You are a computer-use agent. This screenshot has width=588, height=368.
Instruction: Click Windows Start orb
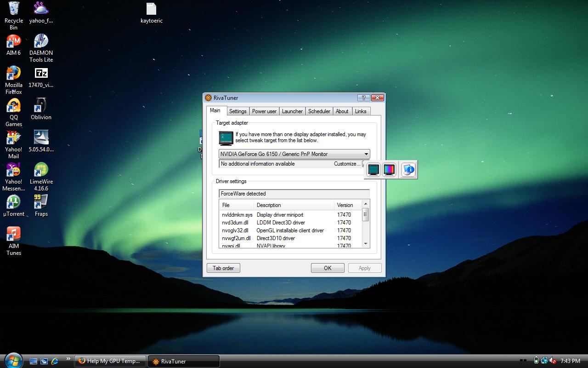(x=12, y=360)
